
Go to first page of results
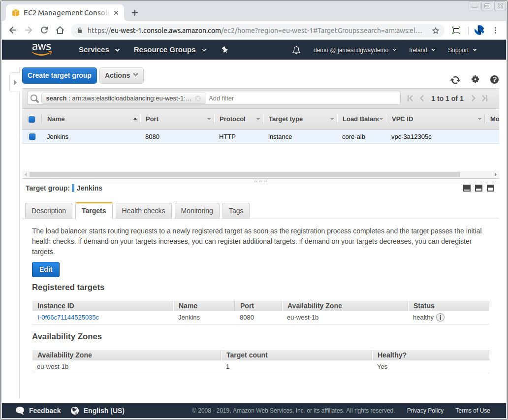pos(410,98)
